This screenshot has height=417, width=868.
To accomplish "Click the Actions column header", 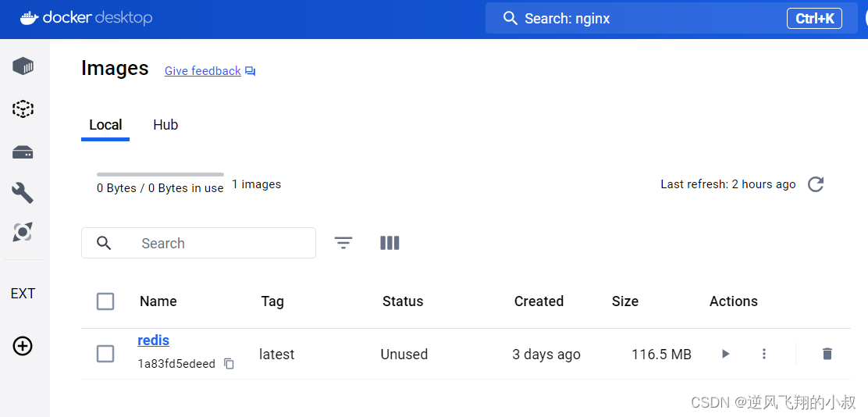I will tap(734, 301).
